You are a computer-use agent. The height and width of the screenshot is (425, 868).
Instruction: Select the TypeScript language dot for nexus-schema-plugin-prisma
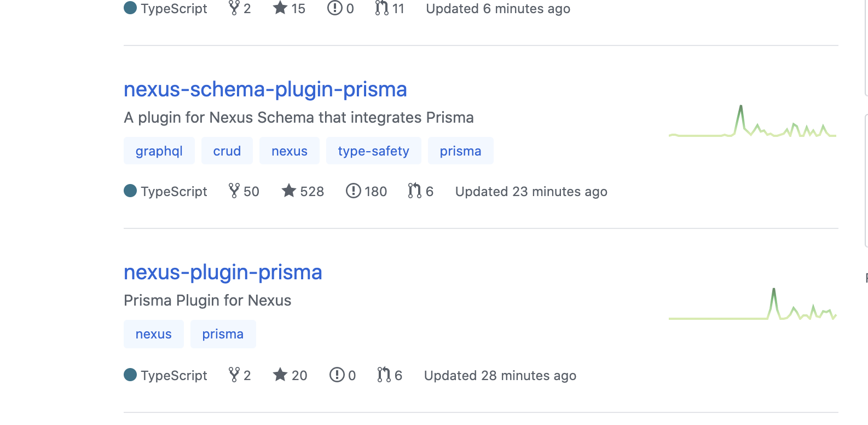tap(130, 191)
